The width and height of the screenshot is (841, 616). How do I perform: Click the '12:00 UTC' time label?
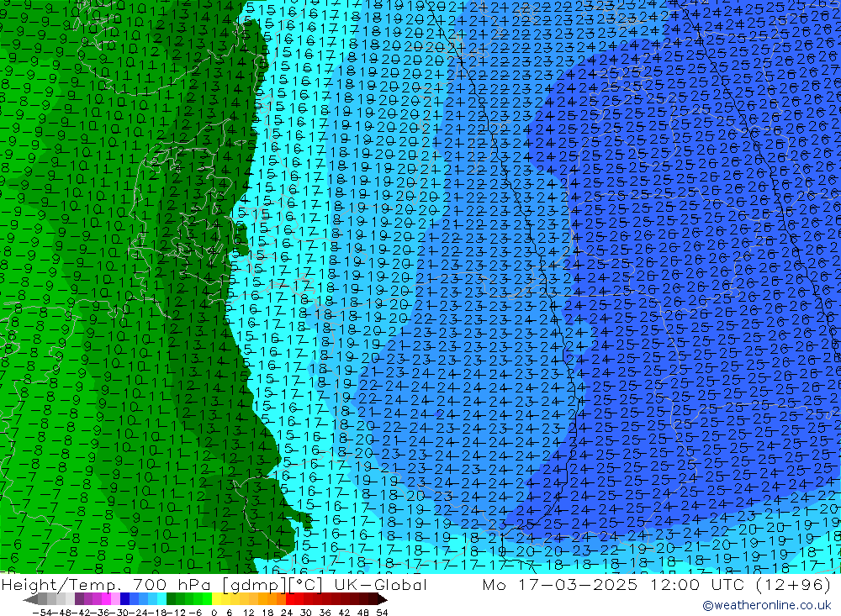(x=698, y=584)
